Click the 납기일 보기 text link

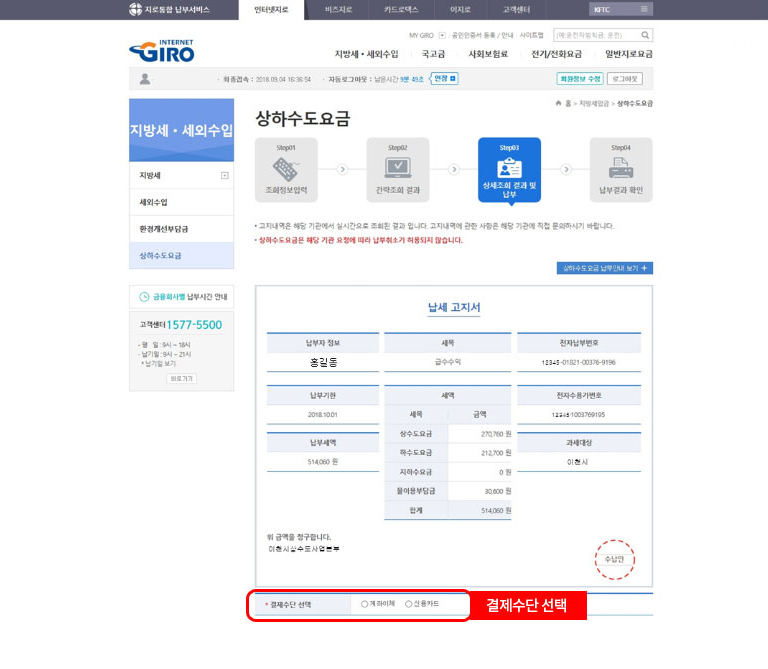point(160,363)
